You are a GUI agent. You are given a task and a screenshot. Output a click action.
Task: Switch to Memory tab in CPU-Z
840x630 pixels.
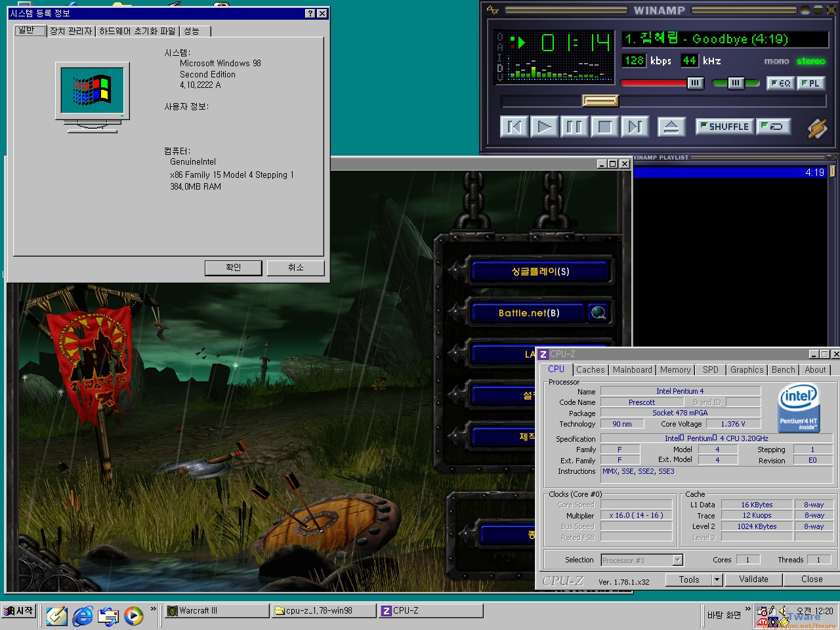point(675,370)
